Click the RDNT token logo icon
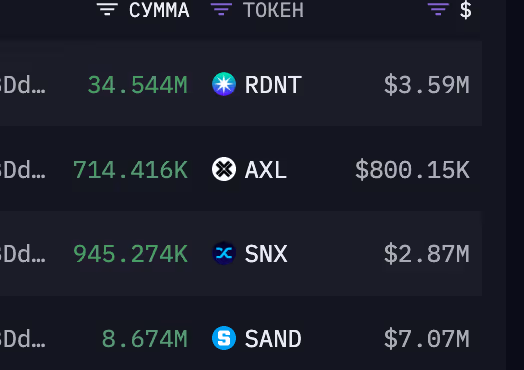Screen dimensions: 524x370 (x=224, y=84)
